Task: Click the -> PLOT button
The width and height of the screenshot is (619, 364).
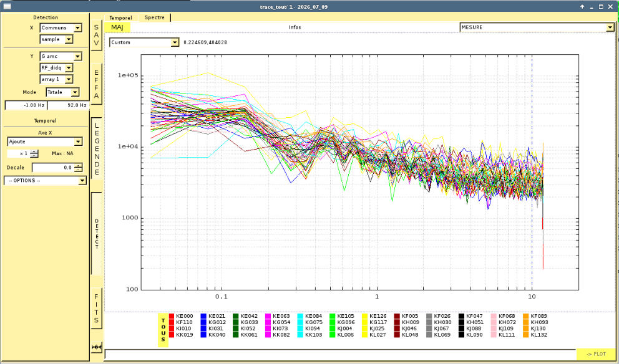Action: (x=596, y=354)
